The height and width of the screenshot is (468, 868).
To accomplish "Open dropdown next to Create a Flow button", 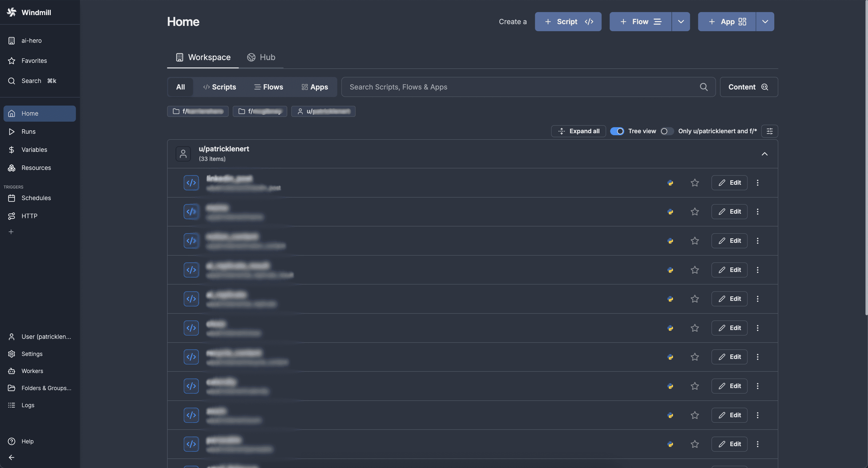I will [681, 21].
